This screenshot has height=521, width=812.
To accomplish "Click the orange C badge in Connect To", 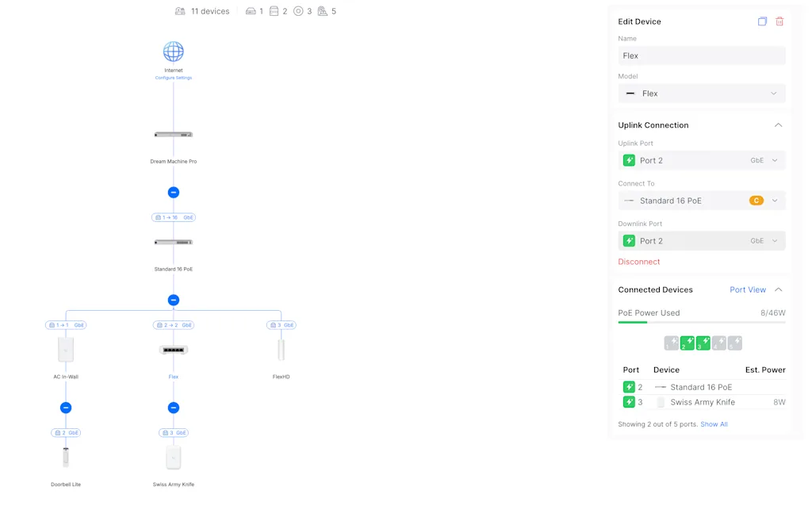I will [756, 201].
